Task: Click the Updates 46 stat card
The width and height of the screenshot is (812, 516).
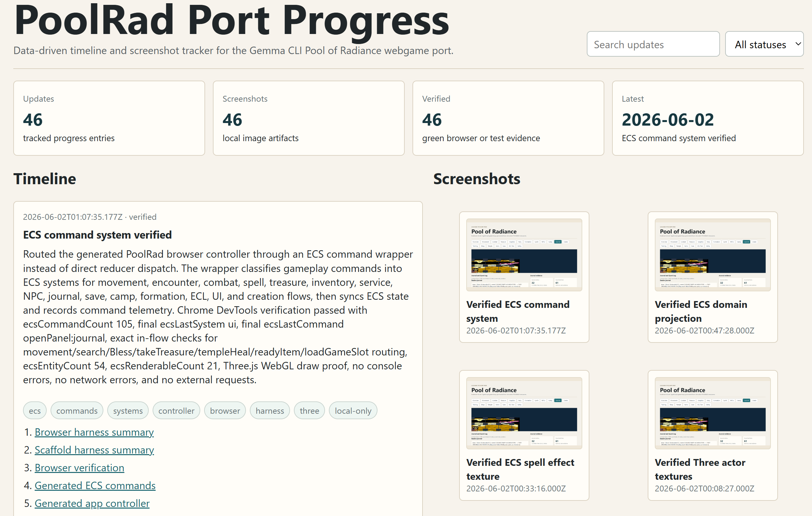Action: pos(109,118)
